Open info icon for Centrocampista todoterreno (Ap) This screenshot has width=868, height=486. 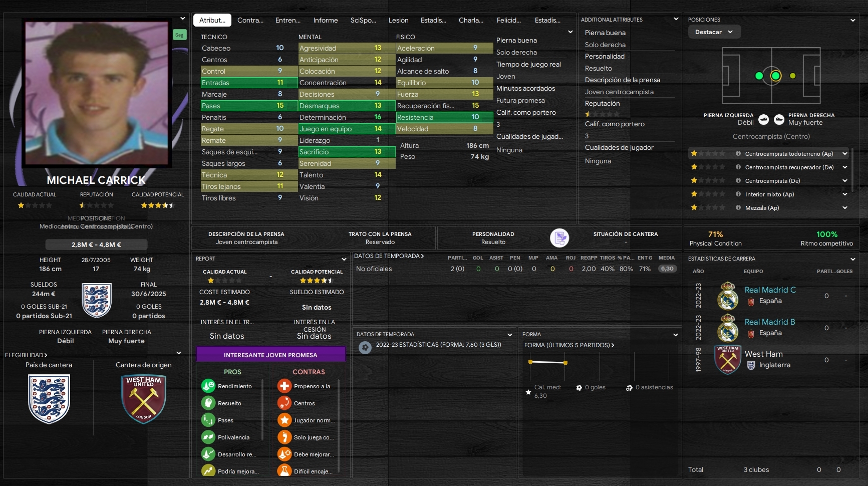point(738,154)
